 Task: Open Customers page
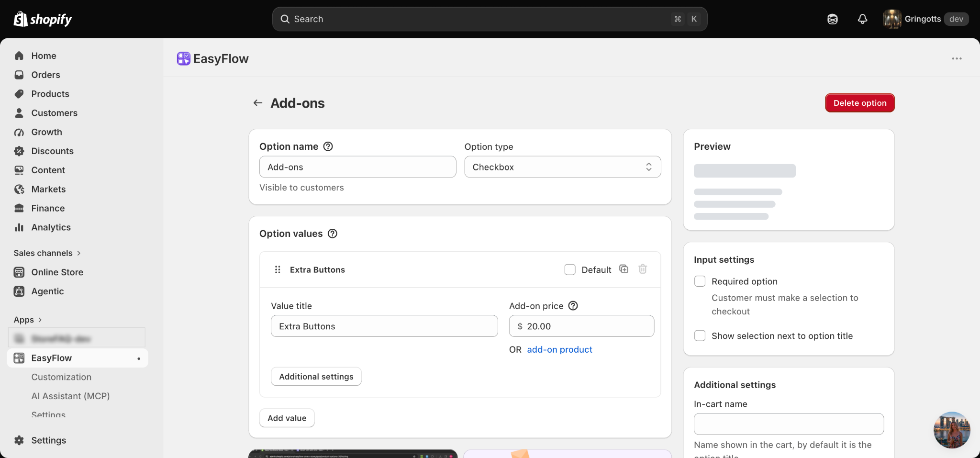pos(54,113)
